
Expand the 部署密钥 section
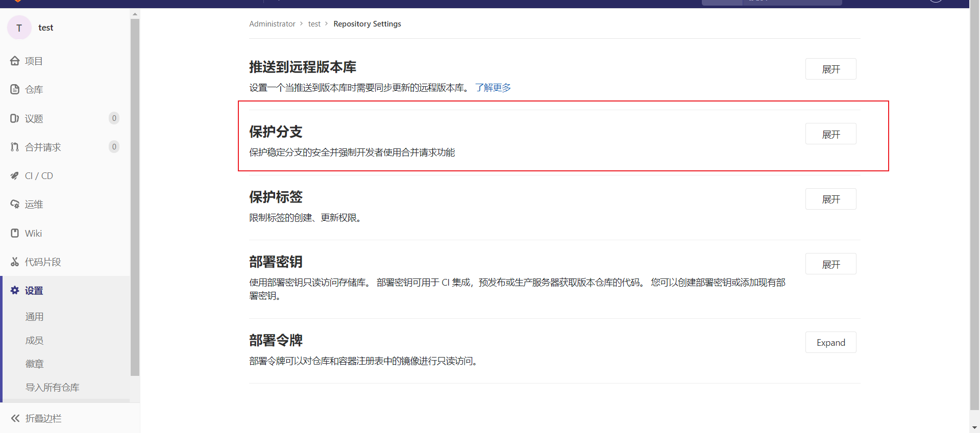tap(830, 264)
